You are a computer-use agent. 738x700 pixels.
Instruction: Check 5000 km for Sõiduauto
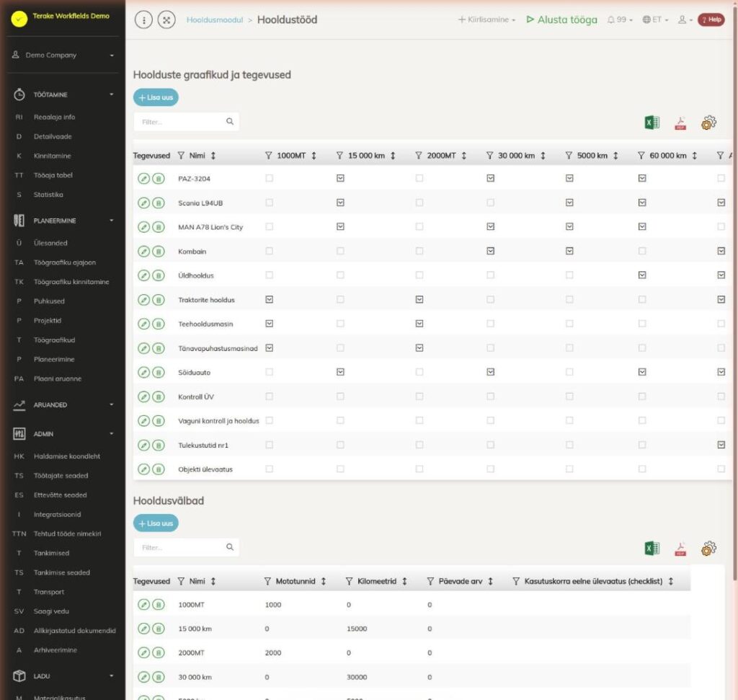(x=569, y=372)
